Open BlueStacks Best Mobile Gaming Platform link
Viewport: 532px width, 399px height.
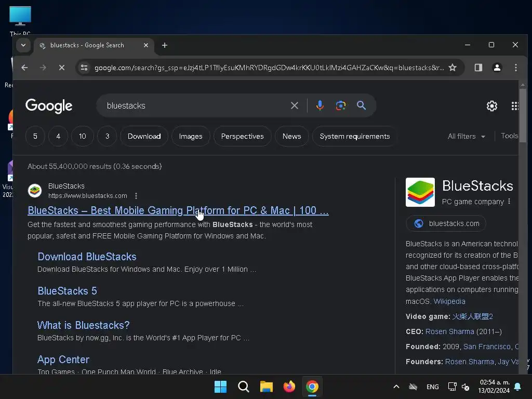pos(178,210)
